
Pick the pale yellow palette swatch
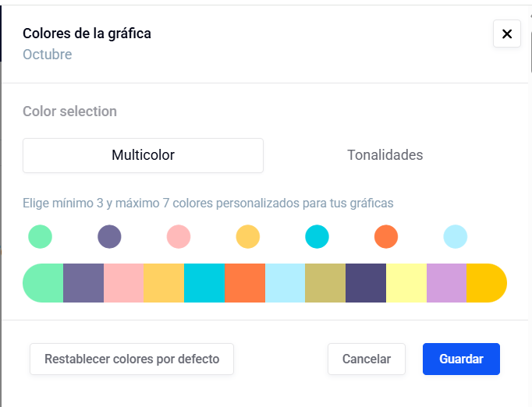click(x=406, y=282)
